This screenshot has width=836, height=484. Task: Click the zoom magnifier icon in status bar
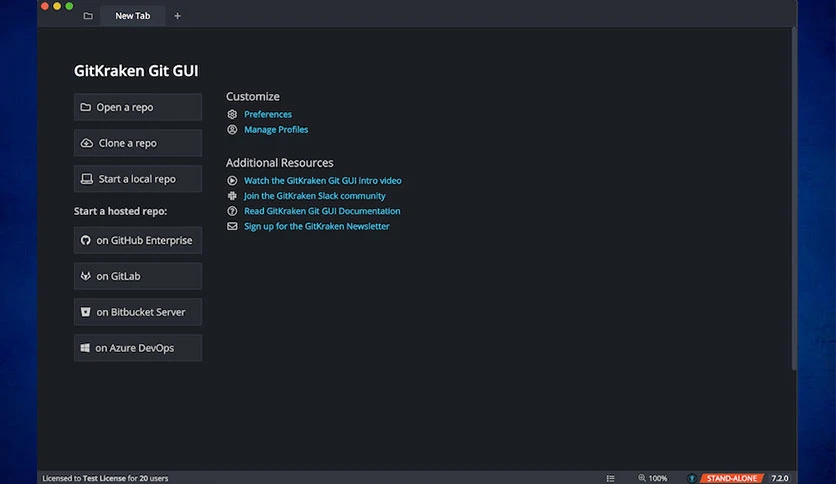pyautogui.click(x=642, y=478)
